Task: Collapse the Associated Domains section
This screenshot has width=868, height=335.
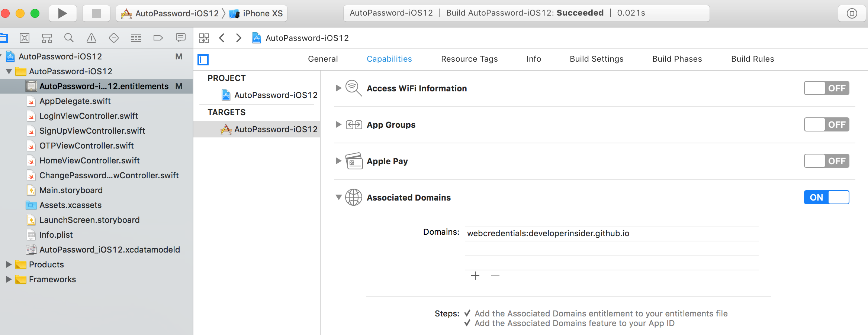Action: click(338, 197)
